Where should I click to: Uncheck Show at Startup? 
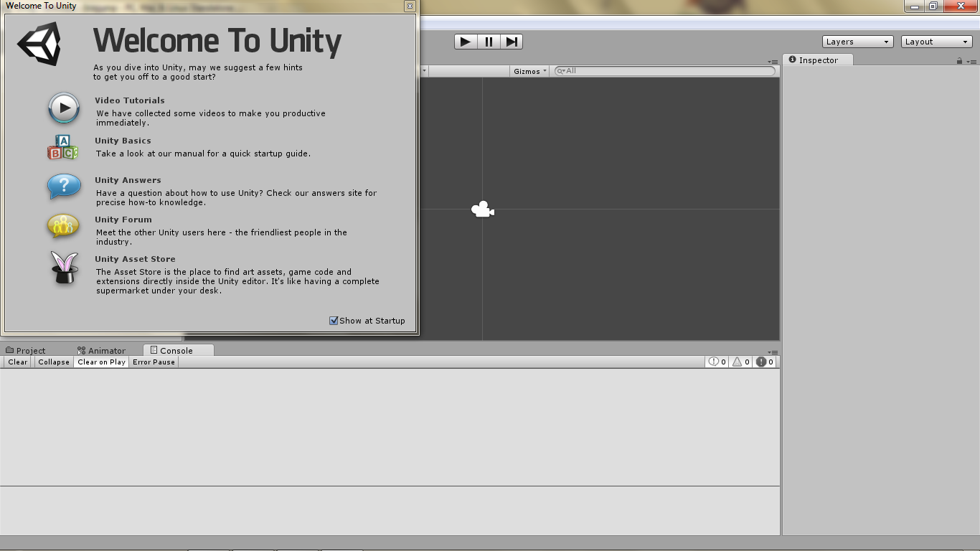click(x=333, y=320)
